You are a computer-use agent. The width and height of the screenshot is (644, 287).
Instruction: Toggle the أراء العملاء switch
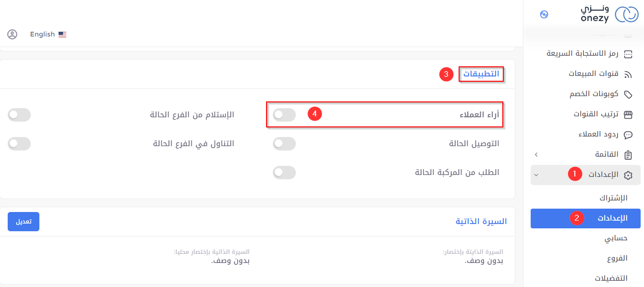[284, 115]
